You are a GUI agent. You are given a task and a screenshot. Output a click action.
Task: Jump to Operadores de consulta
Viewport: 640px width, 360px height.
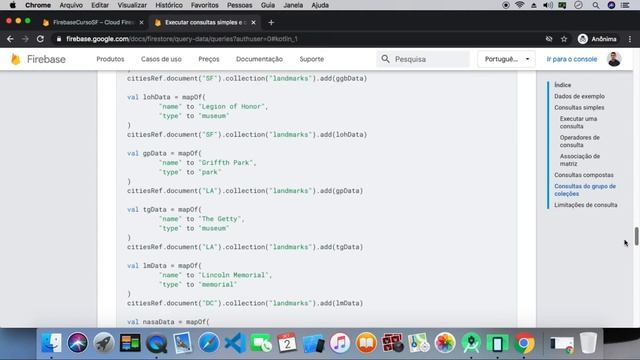coord(580,141)
